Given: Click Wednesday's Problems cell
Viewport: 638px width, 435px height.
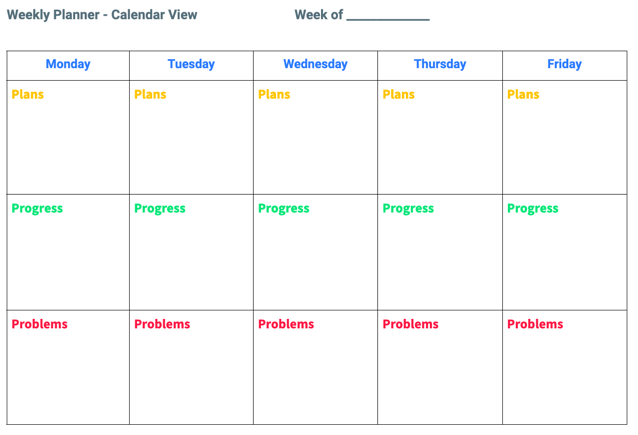Looking at the screenshot, I should [315, 367].
